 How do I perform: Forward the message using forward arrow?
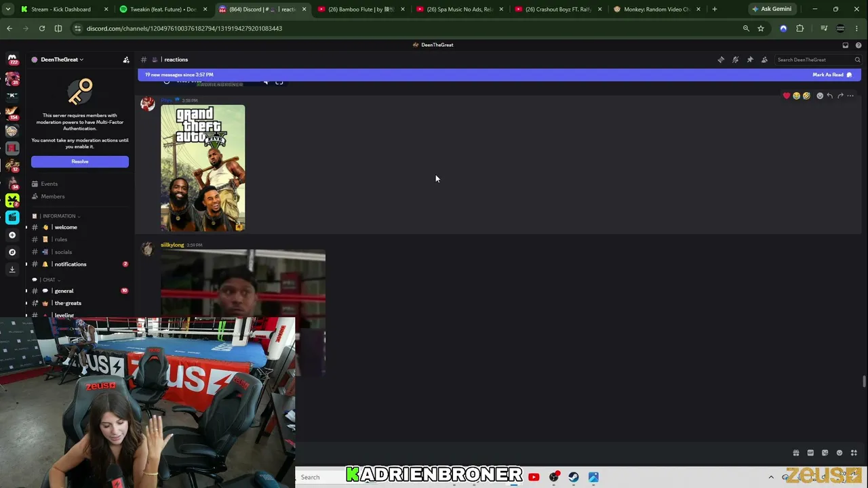click(x=840, y=96)
